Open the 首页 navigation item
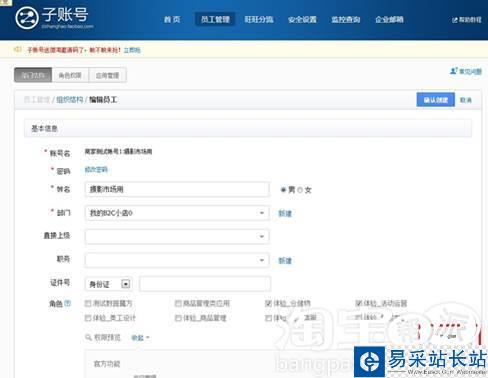 pos(172,19)
